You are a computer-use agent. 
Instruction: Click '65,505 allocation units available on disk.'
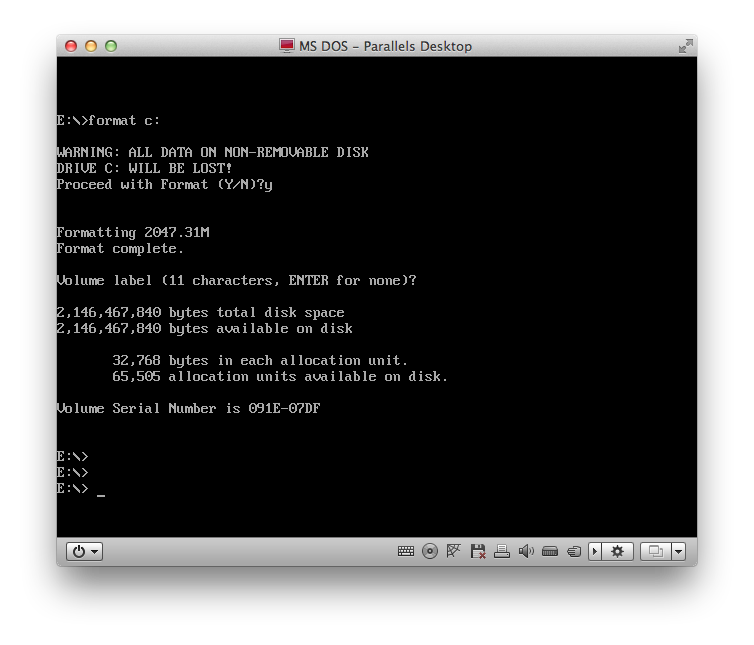tap(280, 377)
